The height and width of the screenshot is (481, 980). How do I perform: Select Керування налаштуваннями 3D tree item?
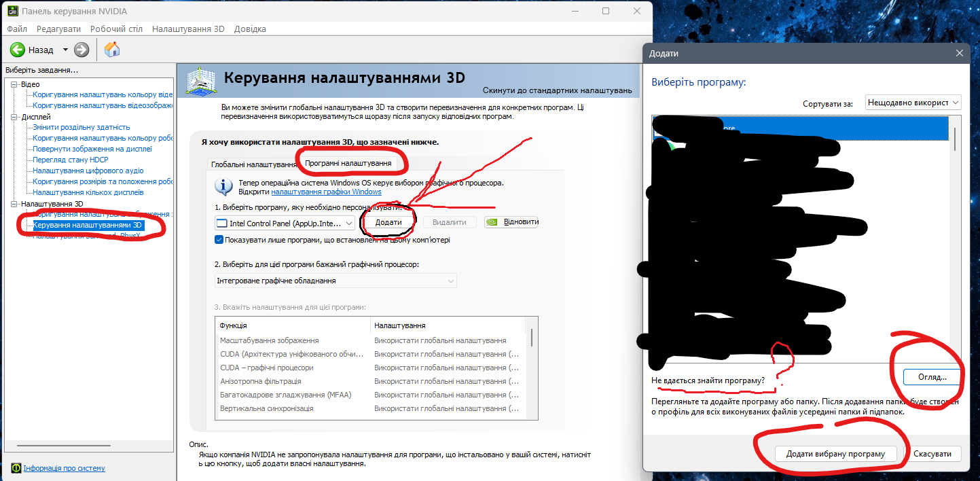tap(88, 225)
